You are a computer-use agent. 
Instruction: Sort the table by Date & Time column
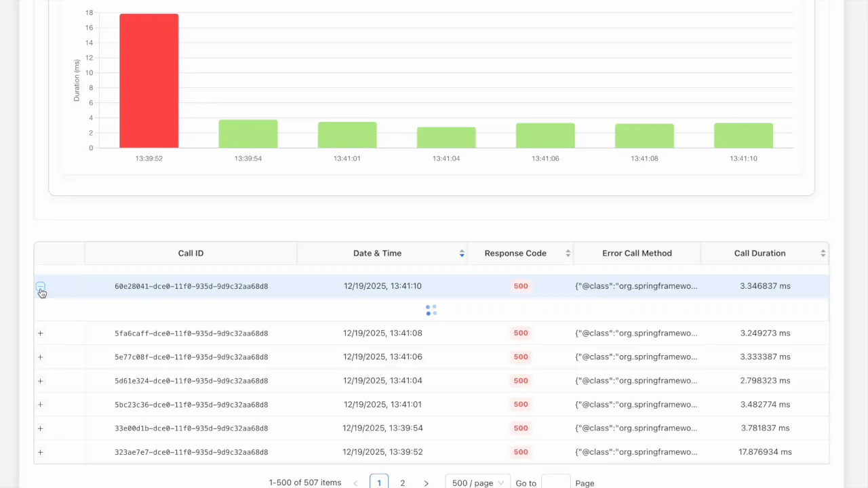tap(461, 253)
